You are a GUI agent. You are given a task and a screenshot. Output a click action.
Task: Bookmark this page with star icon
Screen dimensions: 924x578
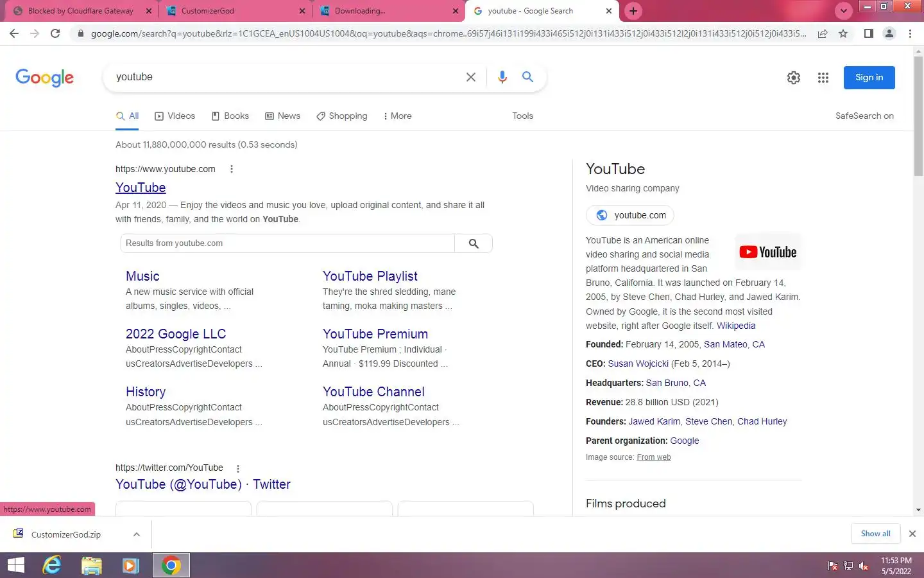tap(843, 33)
